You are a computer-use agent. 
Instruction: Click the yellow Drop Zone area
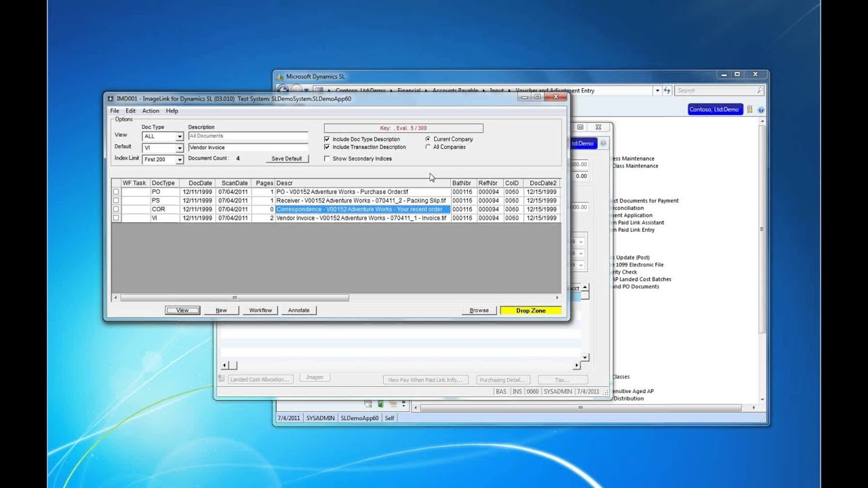(531, 310)
